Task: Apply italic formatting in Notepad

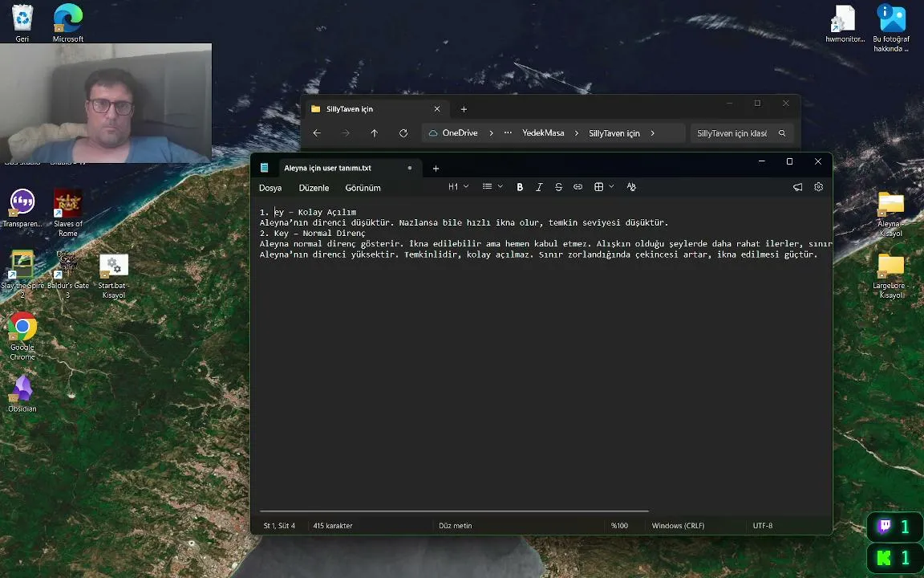Action: pos(539,187)
